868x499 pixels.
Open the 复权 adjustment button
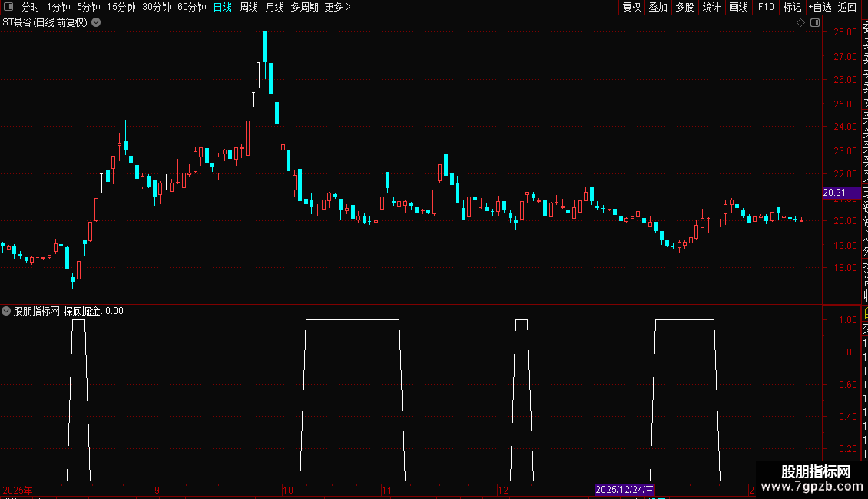pos(631,7)
